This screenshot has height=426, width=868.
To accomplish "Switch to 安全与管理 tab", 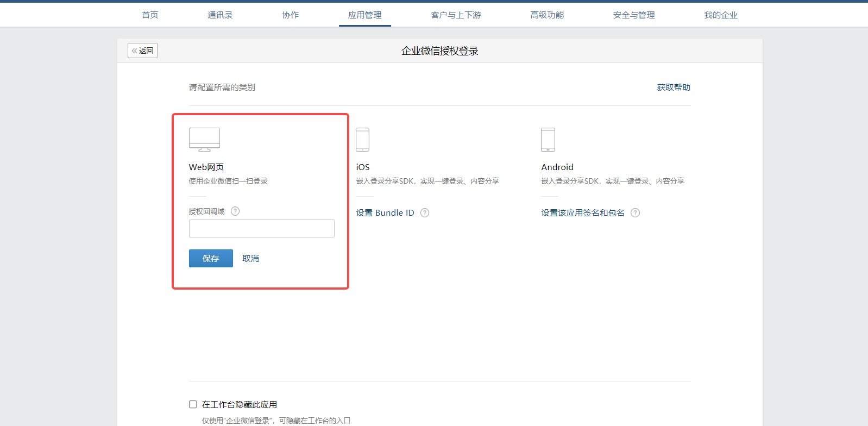I will click(x=634, y=15).
